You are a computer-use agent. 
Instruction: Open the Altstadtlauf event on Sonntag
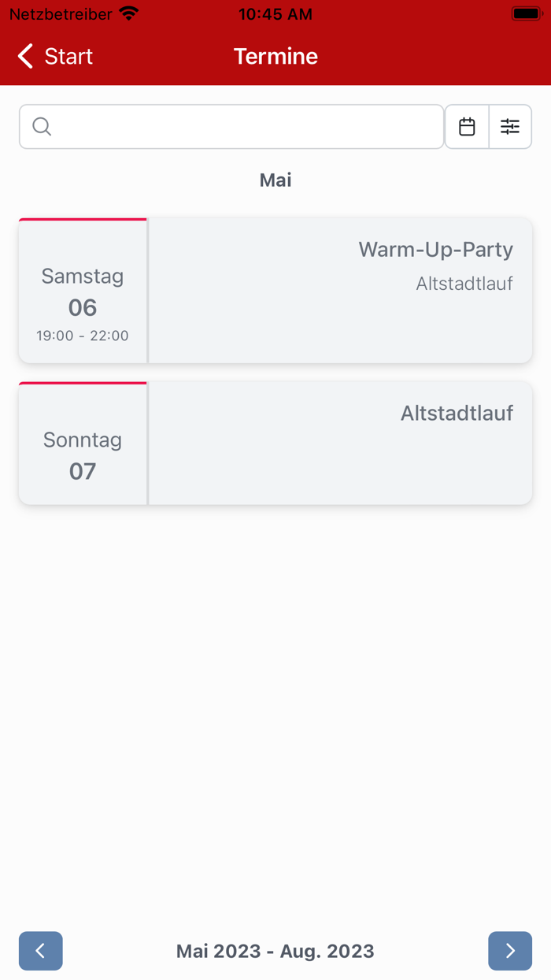457,414
